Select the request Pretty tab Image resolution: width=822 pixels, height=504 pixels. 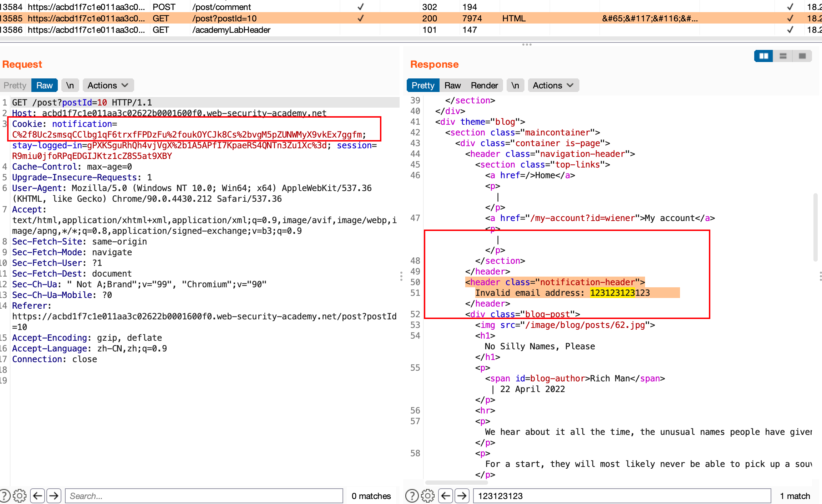[15, 86]
